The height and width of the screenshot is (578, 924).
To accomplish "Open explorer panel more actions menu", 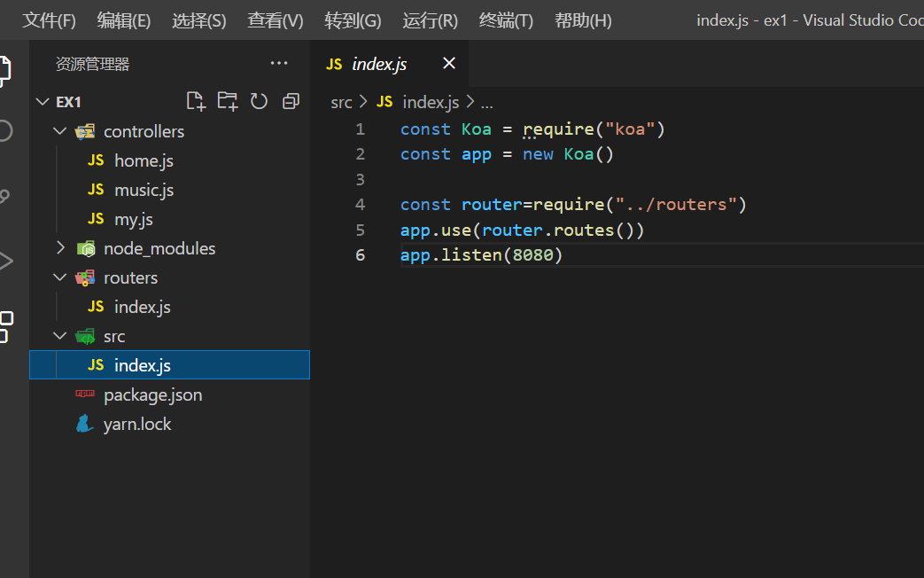I will (x=279, y=63).
